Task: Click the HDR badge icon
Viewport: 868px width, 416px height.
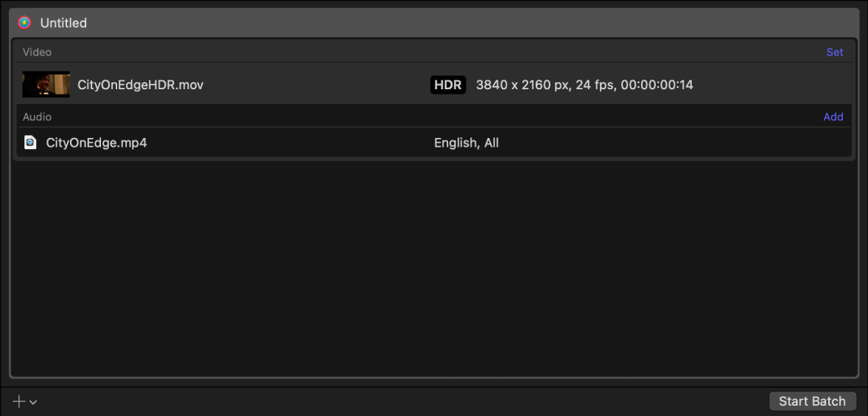Action: coord(448,85)
